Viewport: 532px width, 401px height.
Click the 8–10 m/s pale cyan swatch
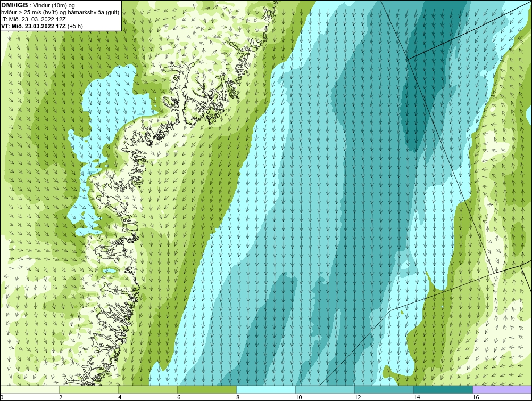[x=265, y=389]
